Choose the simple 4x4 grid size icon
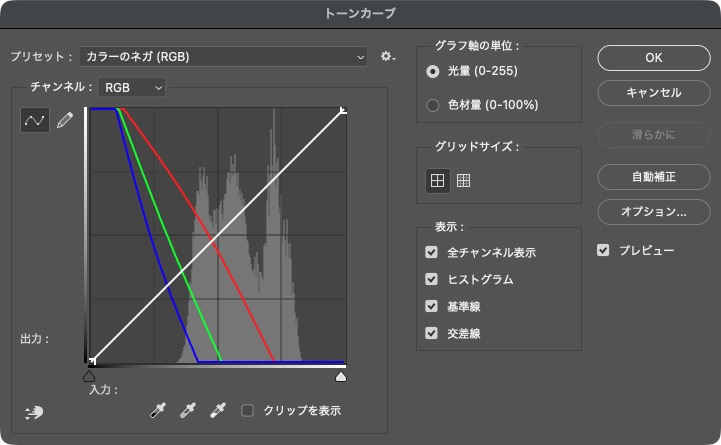Image resolution: width=721 pixels, height=445 pixels. [437, 181]
